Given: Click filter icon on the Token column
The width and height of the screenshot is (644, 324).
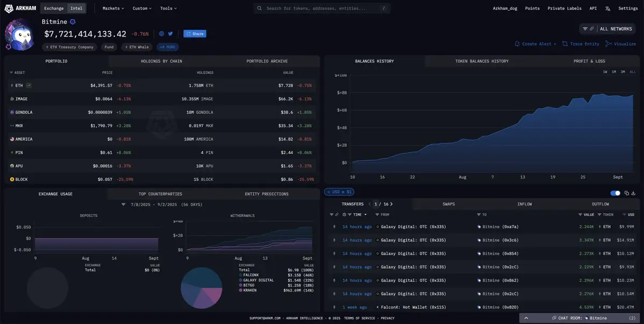Looking at the screenshot, I should 599,215.
